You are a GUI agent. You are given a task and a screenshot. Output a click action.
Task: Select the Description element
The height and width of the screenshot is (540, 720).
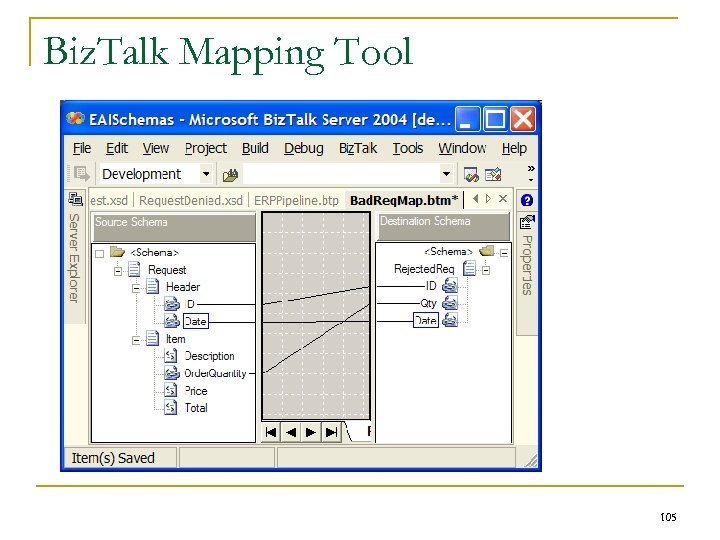coord(209,356)
